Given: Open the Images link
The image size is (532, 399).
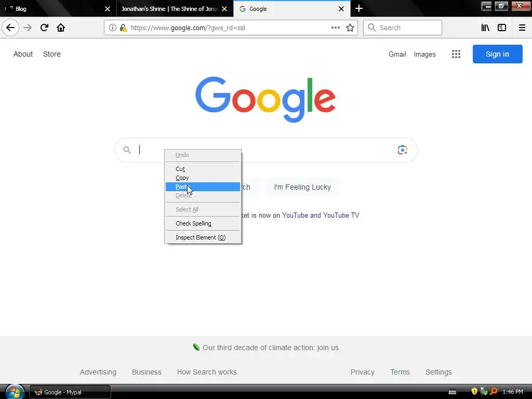Looking at the screenshot, I should click(424, 54).
